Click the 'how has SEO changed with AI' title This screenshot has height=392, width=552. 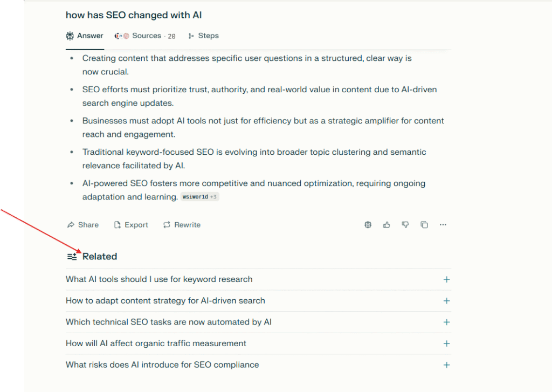[x=134, y=15]
